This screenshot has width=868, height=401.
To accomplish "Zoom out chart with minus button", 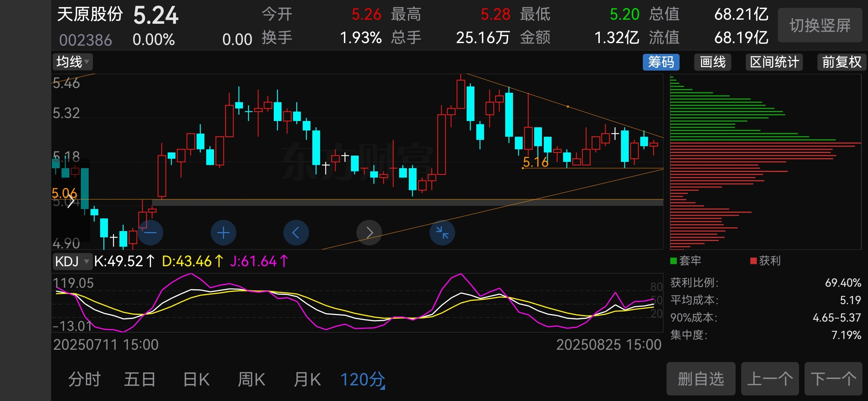I will 150,233.
